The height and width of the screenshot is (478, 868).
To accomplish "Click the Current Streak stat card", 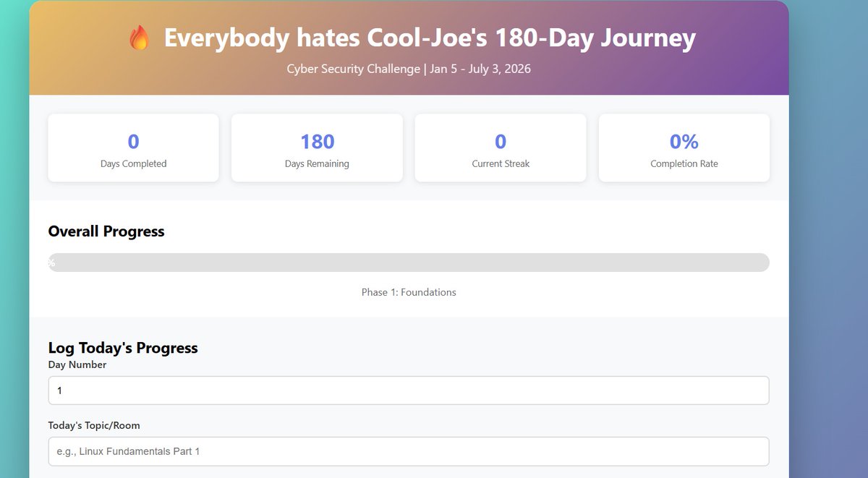I will pyautogui.click(x=501, y=148).
